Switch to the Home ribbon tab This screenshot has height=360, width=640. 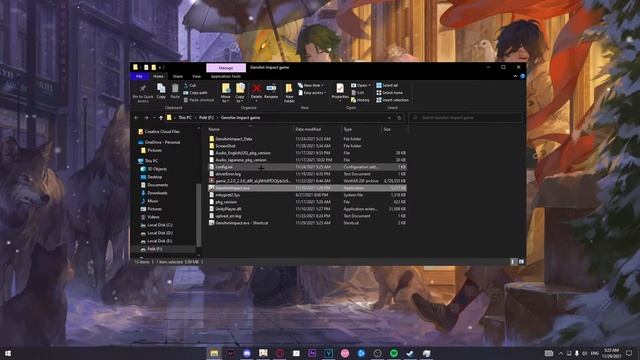tap(158, 76)
